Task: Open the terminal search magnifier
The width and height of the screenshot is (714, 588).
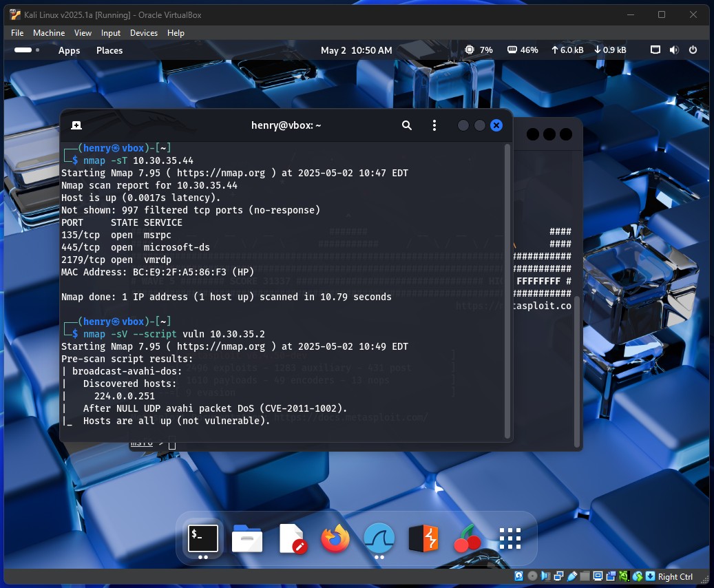Action: point(407,125)
